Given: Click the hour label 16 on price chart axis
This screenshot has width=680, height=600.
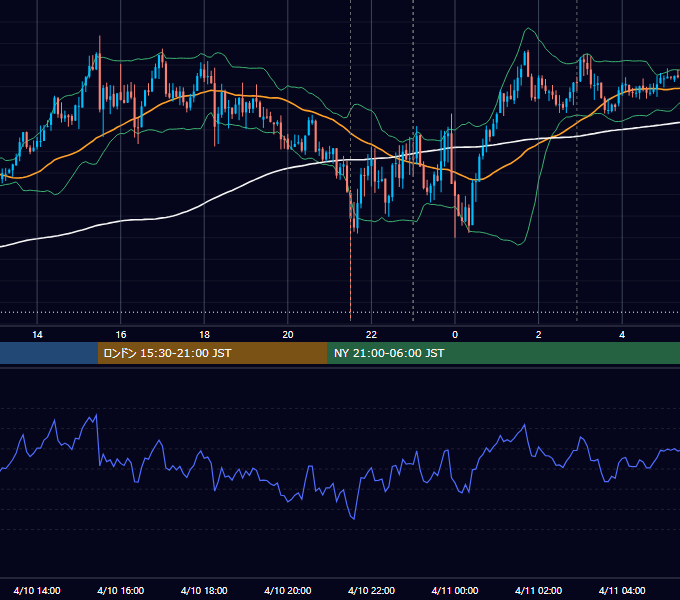Looking at the screenshot, I should coord(121,335).
